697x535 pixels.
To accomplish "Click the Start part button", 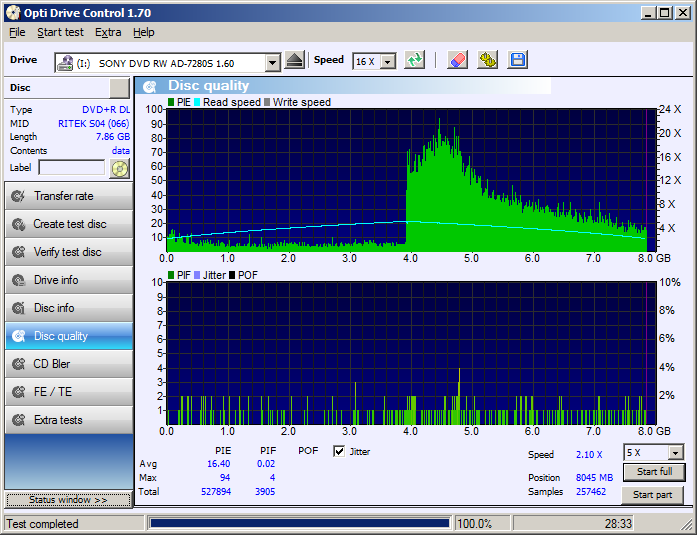I will click(x=652, y=495).
